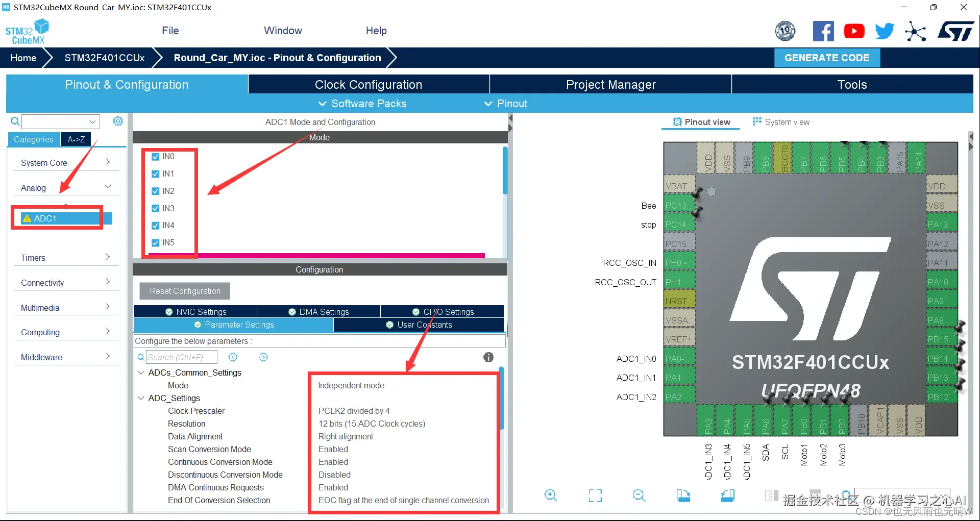Open the Window menu
This screenshot has height=521, width=980.
[283, 31]
